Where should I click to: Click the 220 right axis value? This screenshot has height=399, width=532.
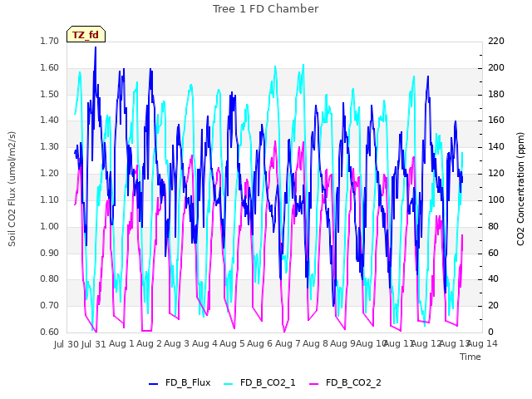pyautogui.click(x=496, y=41)
